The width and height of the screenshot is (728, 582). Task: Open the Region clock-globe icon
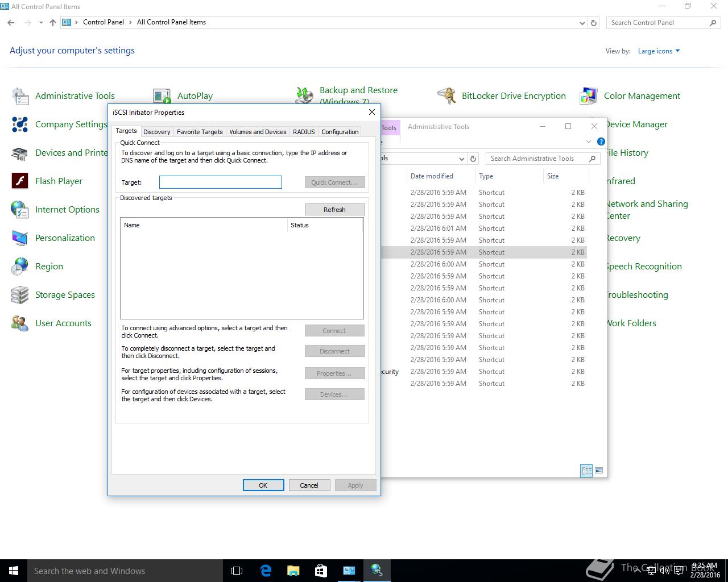click(x=20, y=267)
